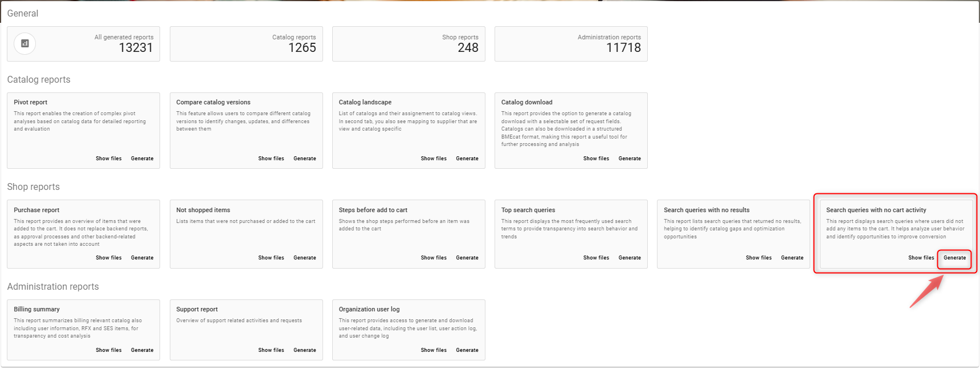Screen dimensions: 980x369
Task: Show files for Support report
Action: pos(271,350)
